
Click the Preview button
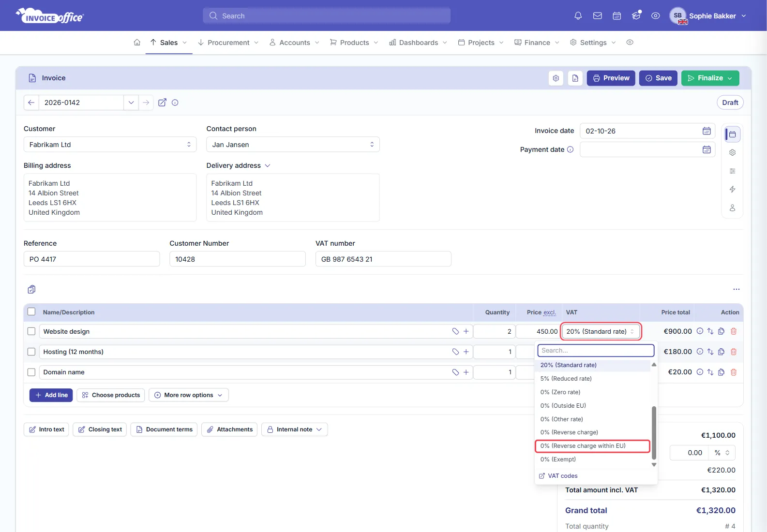611,78
